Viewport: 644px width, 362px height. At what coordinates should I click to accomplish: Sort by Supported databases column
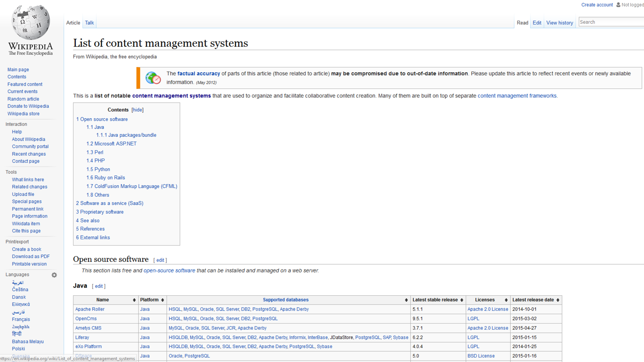[406, 300]
